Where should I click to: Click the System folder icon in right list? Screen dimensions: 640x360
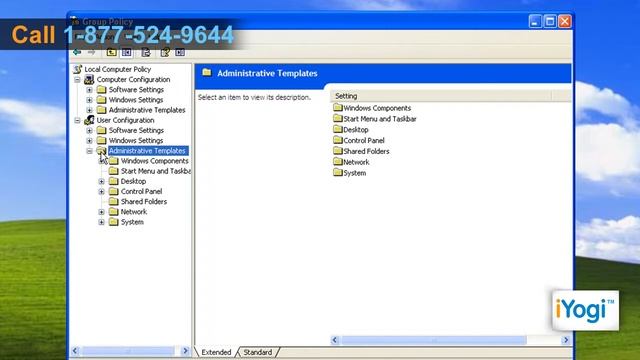pyautogui.click(x=338, y=173)
